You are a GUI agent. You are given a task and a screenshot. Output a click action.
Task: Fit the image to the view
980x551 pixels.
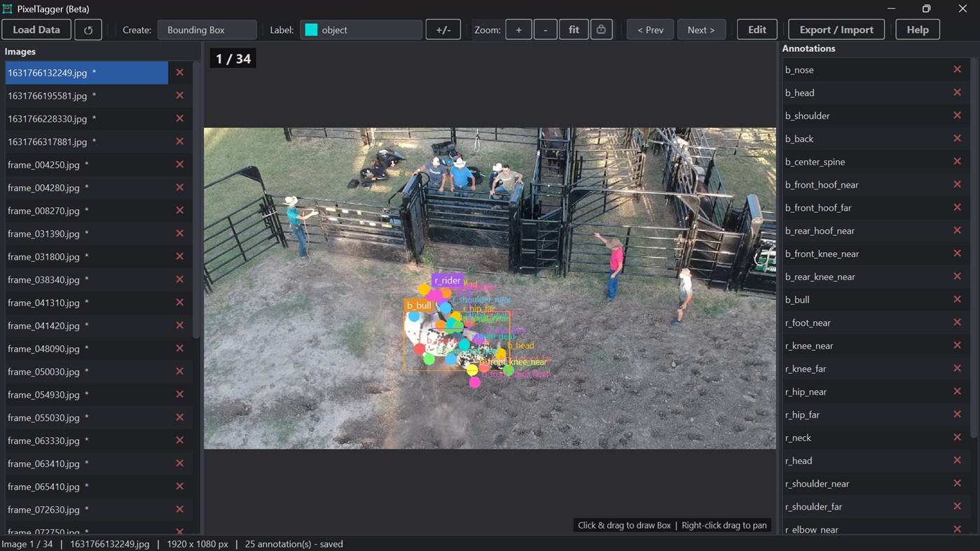(x=574, y=30)
